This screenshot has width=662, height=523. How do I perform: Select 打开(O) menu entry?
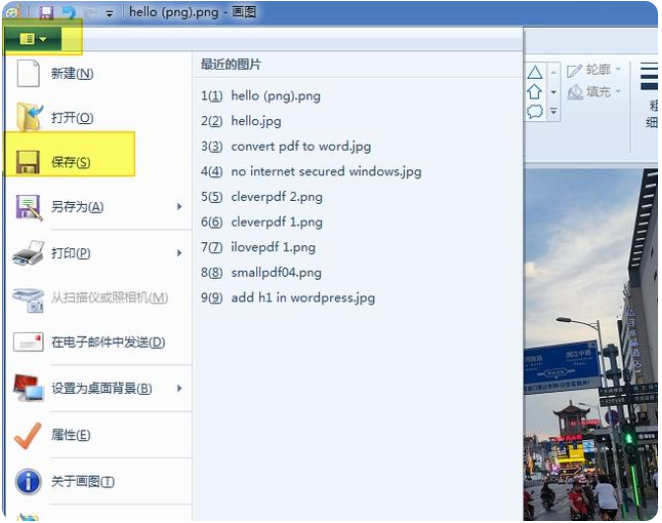(x=97, y=117)
